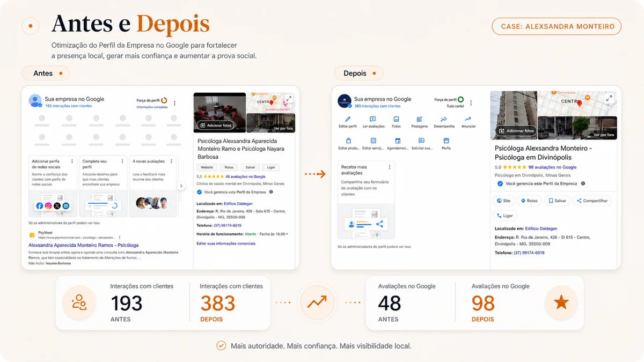The image size is (644, 362).
Task: Click the Rotas button in Depois panel
Action: [529, 201]
